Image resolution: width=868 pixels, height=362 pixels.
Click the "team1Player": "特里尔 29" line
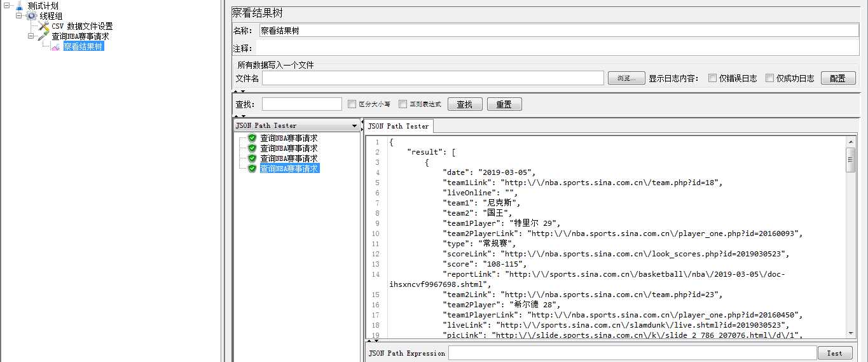point(501,223)
